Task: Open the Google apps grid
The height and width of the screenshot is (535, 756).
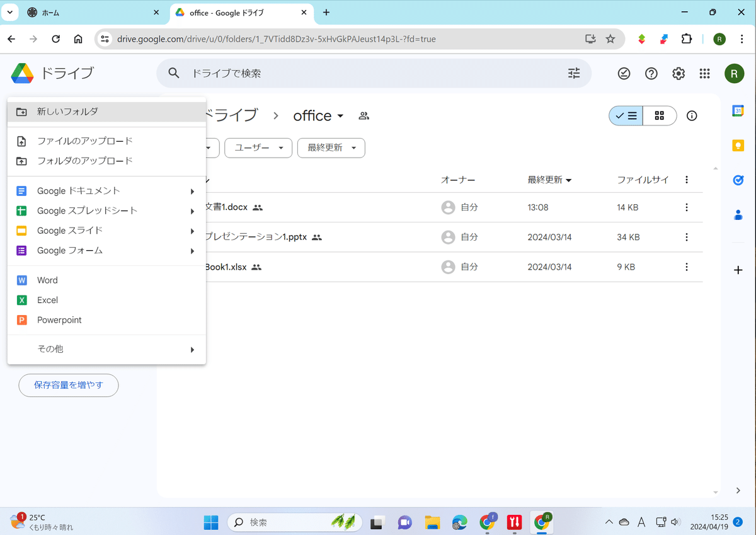Action: [x=705, y=74]
